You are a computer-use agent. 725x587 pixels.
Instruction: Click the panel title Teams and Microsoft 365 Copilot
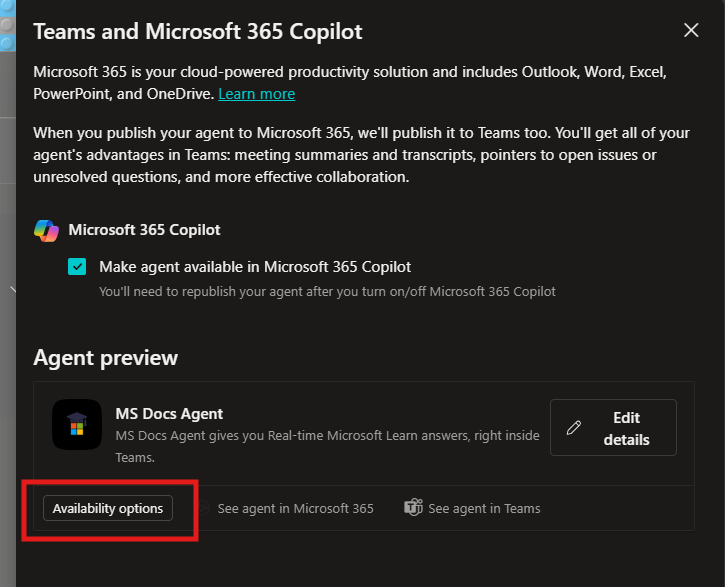pyautogui.click(x=198, y=31)
